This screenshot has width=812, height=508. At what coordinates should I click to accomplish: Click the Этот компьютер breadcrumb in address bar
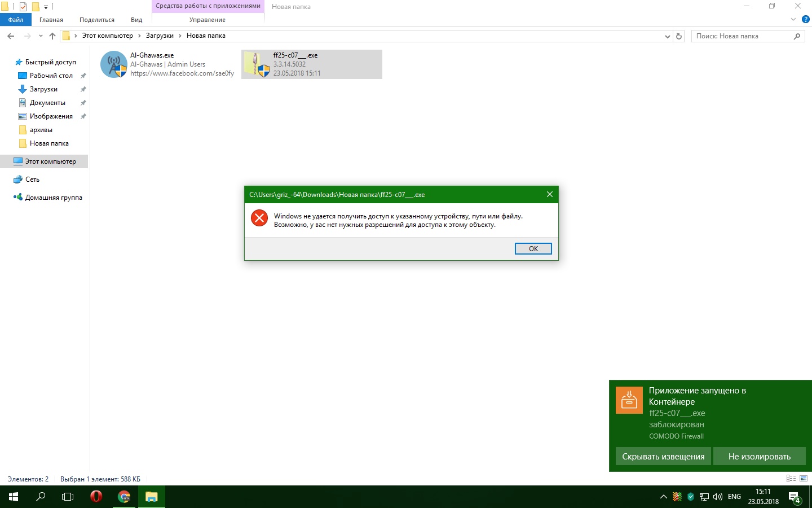pos(108,36)
